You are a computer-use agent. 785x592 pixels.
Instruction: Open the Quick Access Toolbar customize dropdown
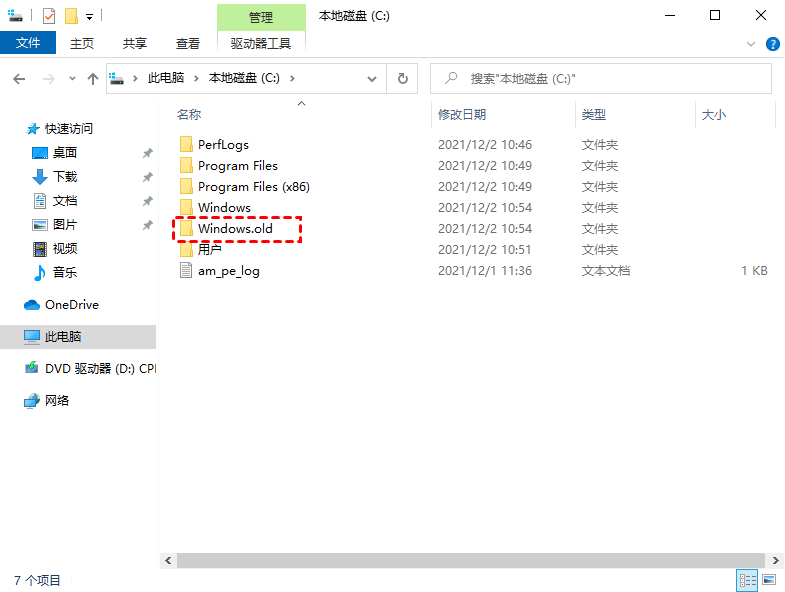[89, 17]
